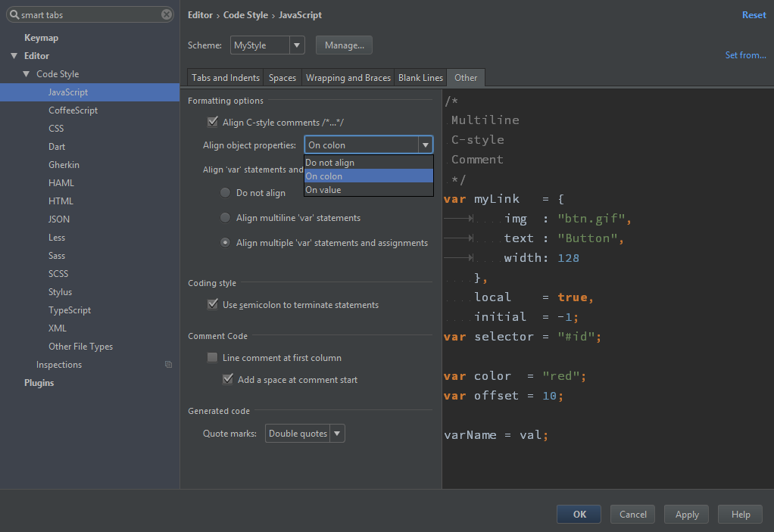Viewport: 774px width, 532px height.
Task: Select Align multiple 'var' statements and assignments
Action: pyautogui.click(x=225, y=243)
